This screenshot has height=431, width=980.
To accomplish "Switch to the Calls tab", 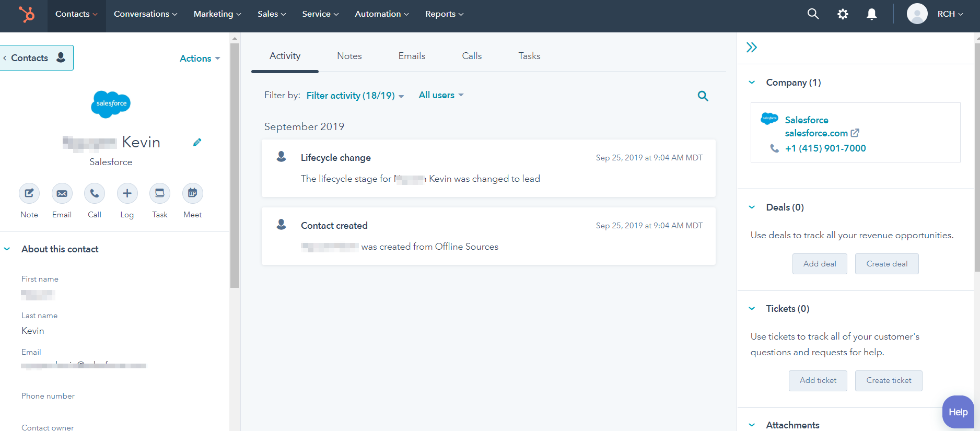I will (x=472, y=56).
